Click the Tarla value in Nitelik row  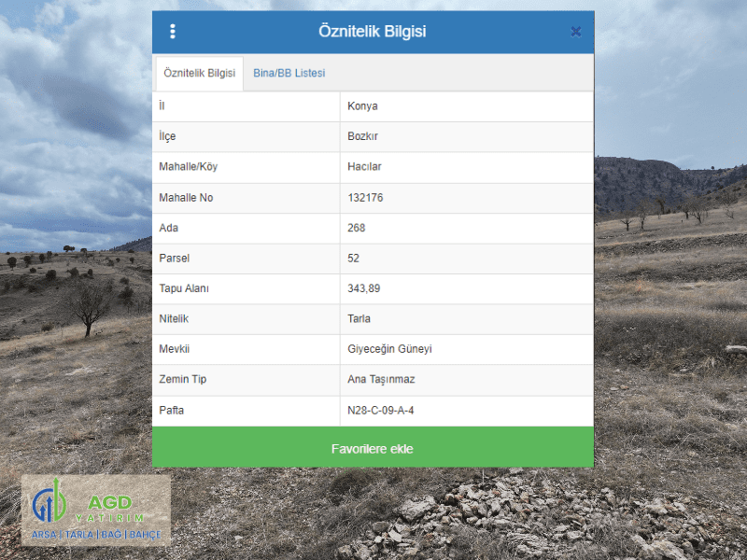pyautogui.click(x=359, y=319)
